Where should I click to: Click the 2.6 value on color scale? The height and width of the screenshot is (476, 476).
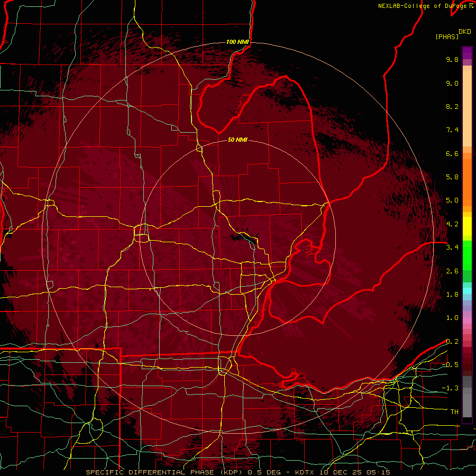[452, 271]
